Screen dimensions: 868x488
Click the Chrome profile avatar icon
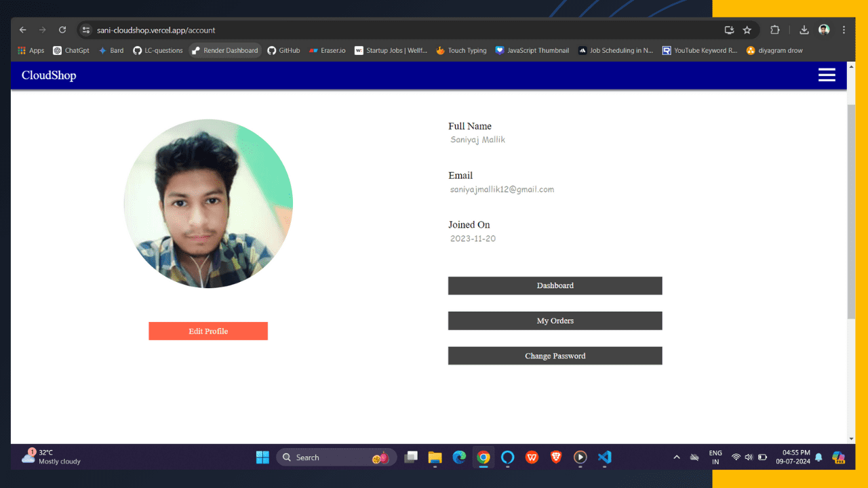point(824,30)
